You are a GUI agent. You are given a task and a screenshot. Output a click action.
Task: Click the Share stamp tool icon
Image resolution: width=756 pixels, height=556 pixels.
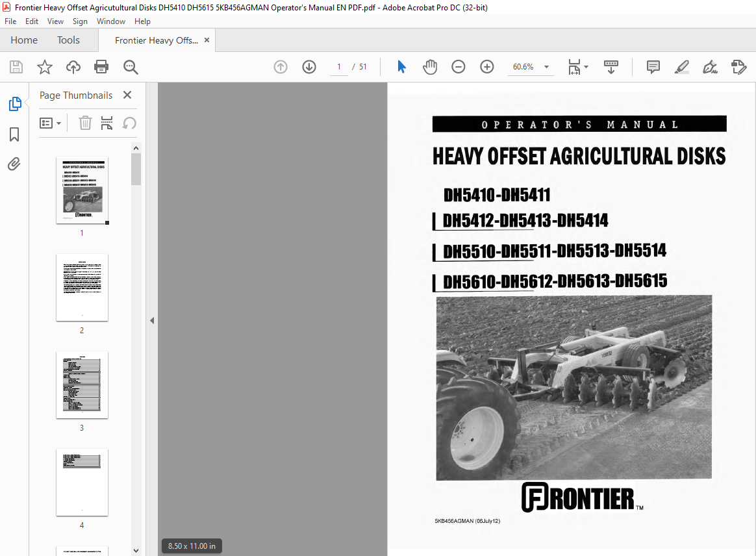pos(738,67)
